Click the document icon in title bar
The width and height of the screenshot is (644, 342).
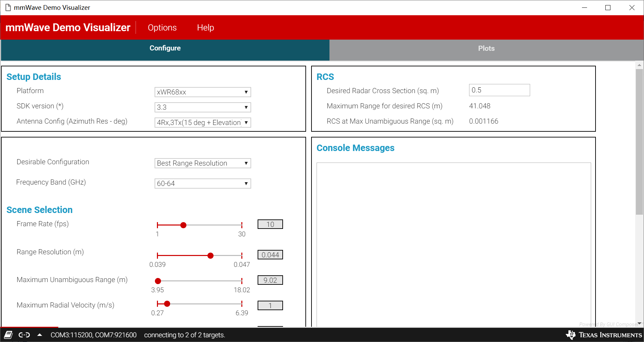pos(8,7)
